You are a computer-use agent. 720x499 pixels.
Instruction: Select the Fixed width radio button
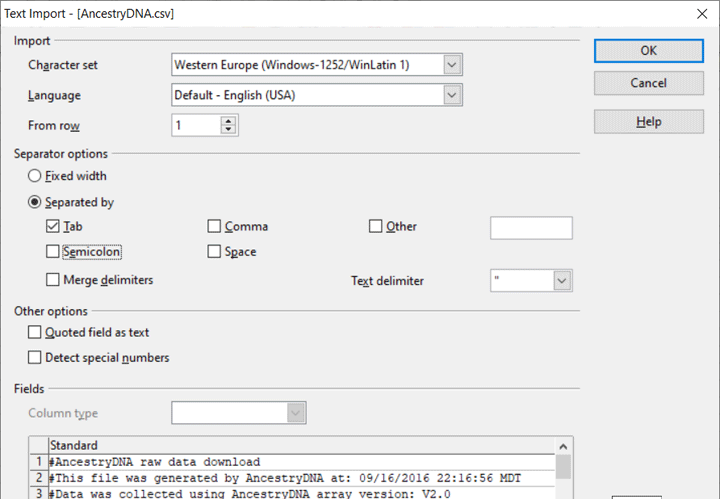click(x=34, y=176)
